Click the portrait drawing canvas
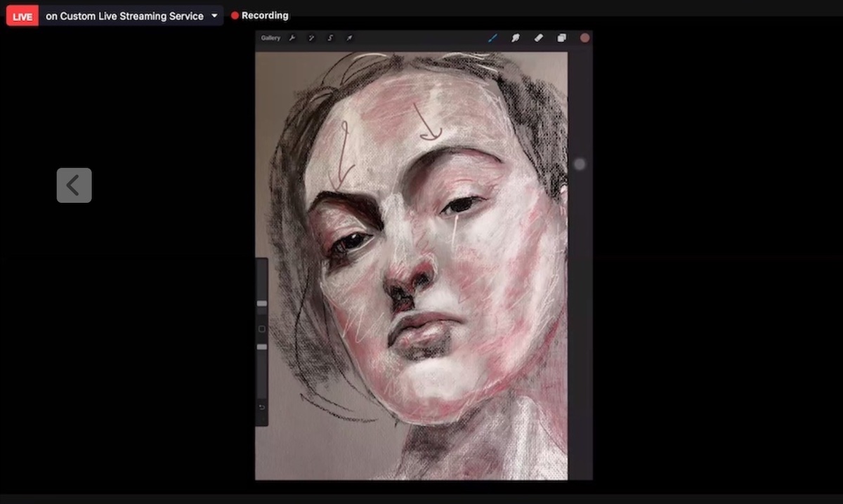 pos(411,265)
